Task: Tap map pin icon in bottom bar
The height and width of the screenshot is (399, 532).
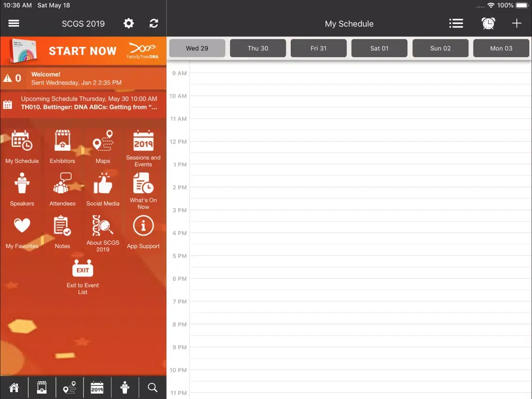Action: pyautogui.click(x=70, y=387)
